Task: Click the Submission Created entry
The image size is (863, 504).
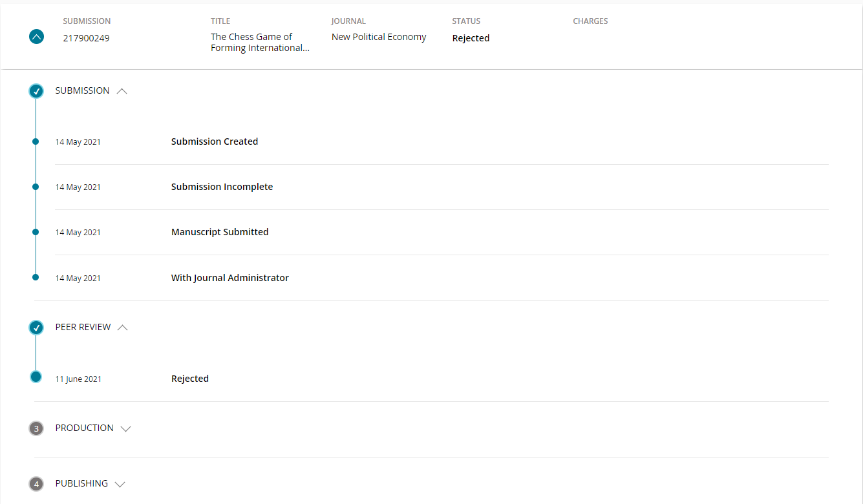Action: pos(215,142)
